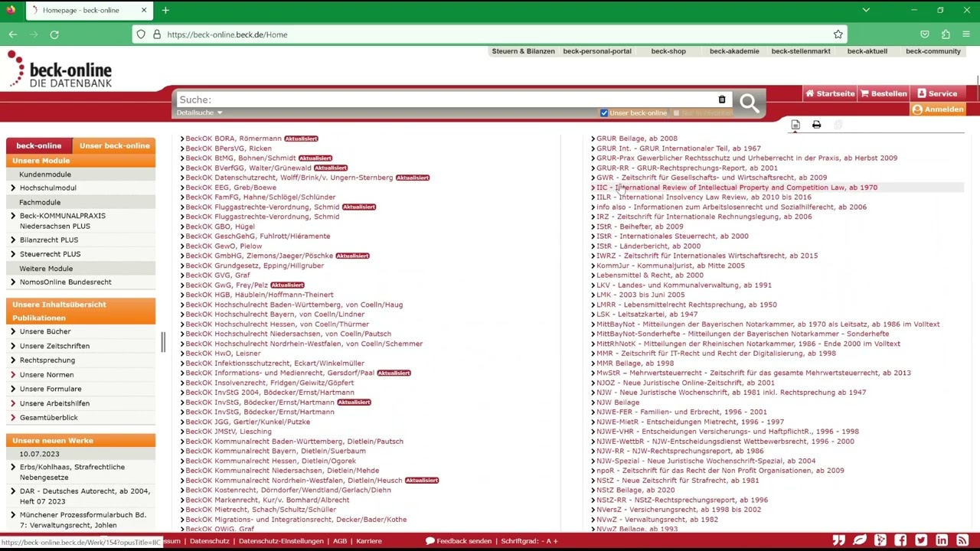
Task: Open beck-shop in top bar
Action: (x=668, y=51)
